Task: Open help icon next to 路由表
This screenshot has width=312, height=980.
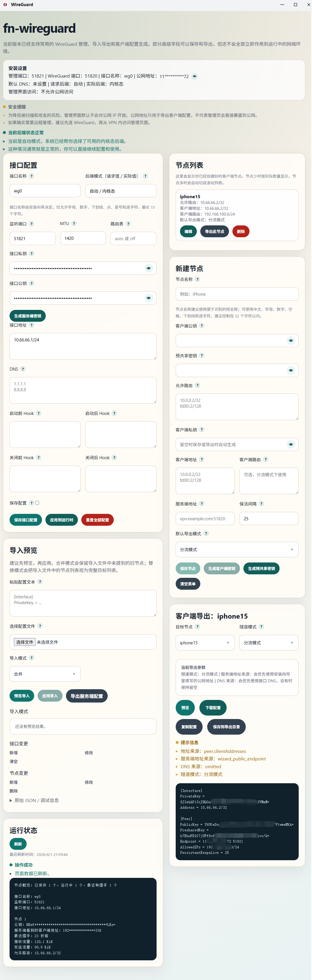Action: coord(128,224)
